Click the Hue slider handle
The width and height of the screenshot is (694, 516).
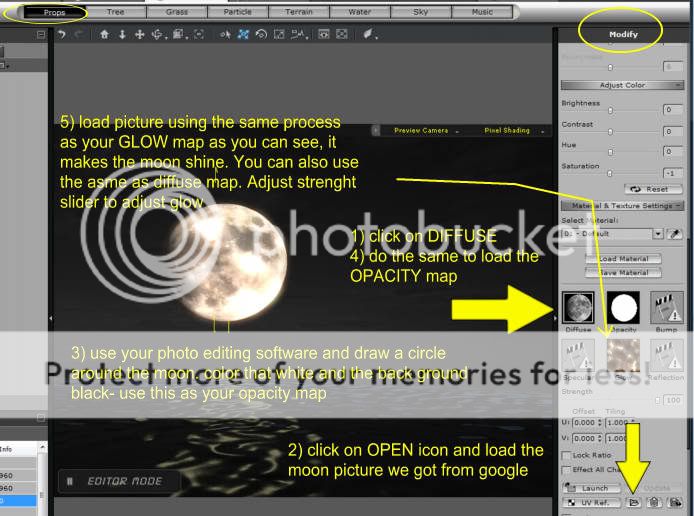point(611,152)
